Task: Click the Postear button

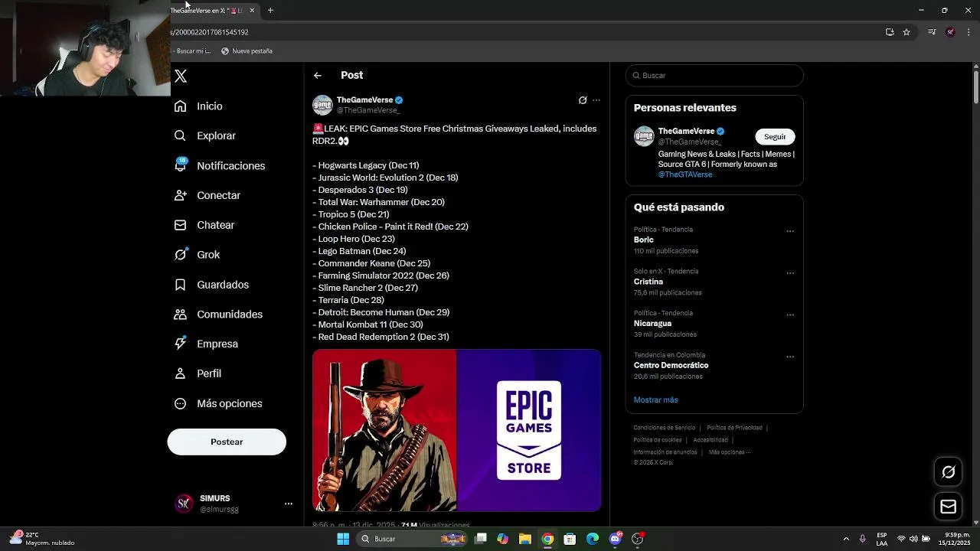Action: click(227, 442)
